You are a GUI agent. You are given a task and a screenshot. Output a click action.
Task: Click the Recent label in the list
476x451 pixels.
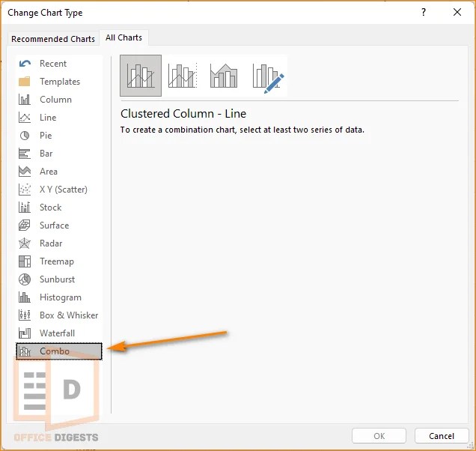click(53, 64)
